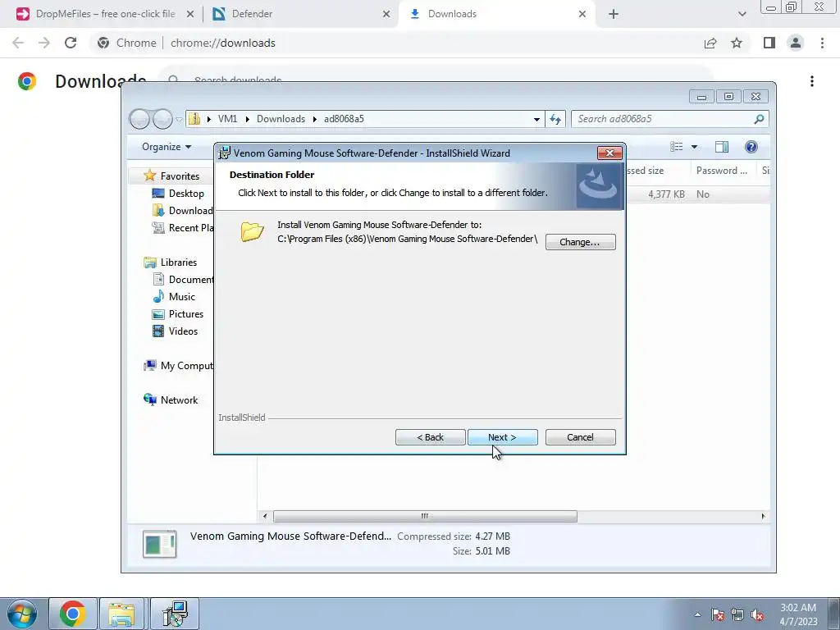This screenshot has height=630, width=840.
Task: Open Pictures library
Action: [186, 314]
